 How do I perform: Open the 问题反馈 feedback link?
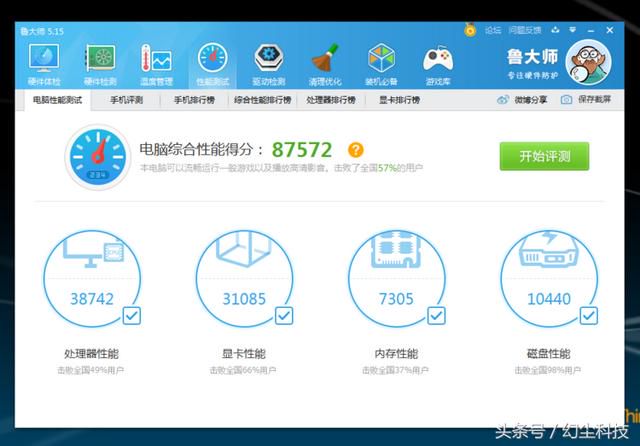click(525, 30)
